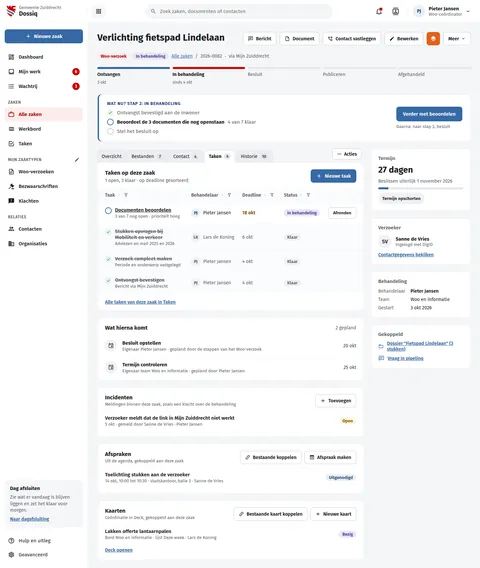
Task: Switch to the Bestanden tab
Action: 146,156
